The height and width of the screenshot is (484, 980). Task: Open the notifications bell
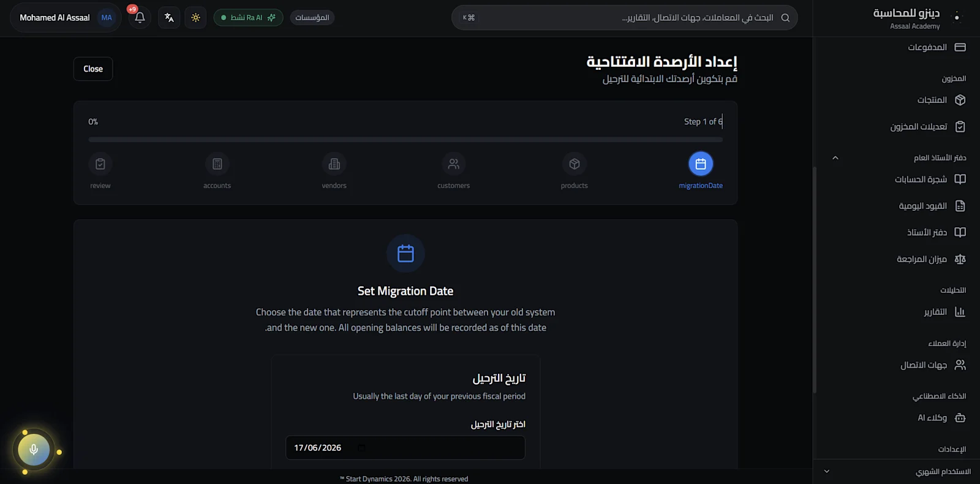pyautogui.click(x=140, y=18)
